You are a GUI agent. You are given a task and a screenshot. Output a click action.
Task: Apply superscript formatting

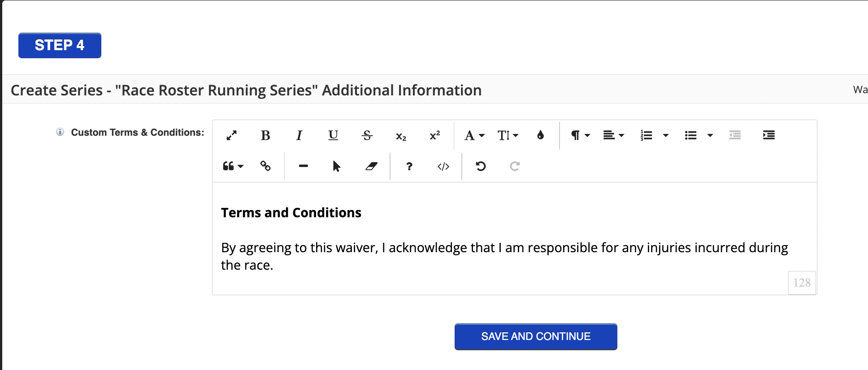pyautogui.click(x=434, y=135)
